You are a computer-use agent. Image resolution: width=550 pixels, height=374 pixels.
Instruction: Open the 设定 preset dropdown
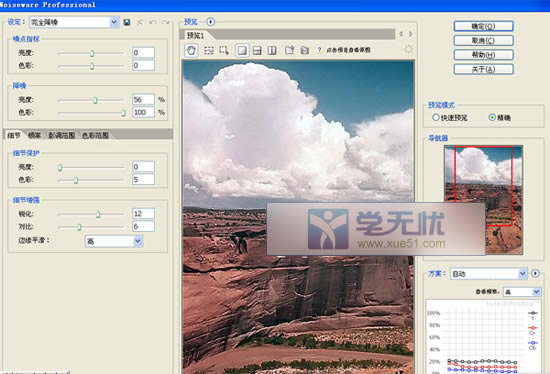pos(74,22)
